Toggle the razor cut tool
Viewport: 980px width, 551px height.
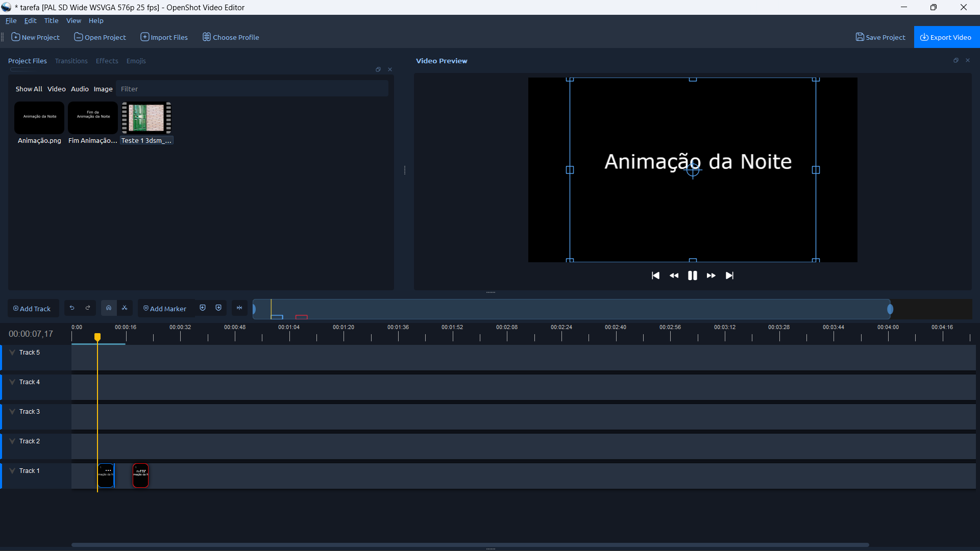coord(125,308)
